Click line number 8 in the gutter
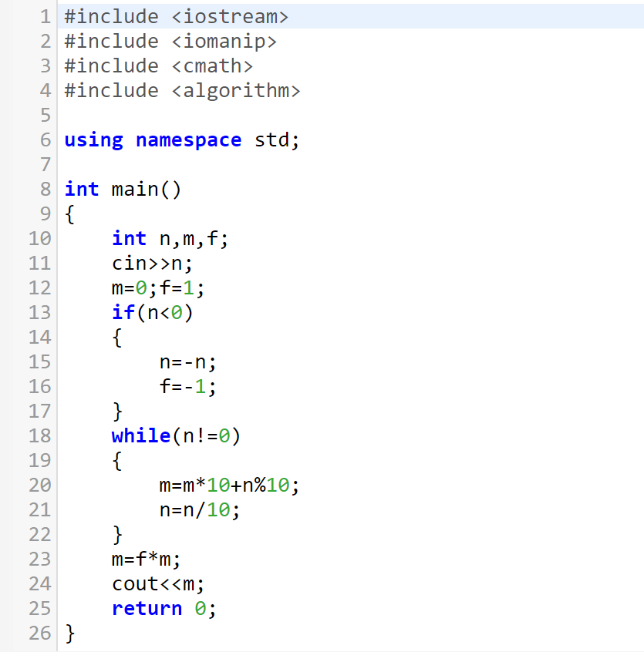This screenshot has height=652, width=644. point(46,190)
